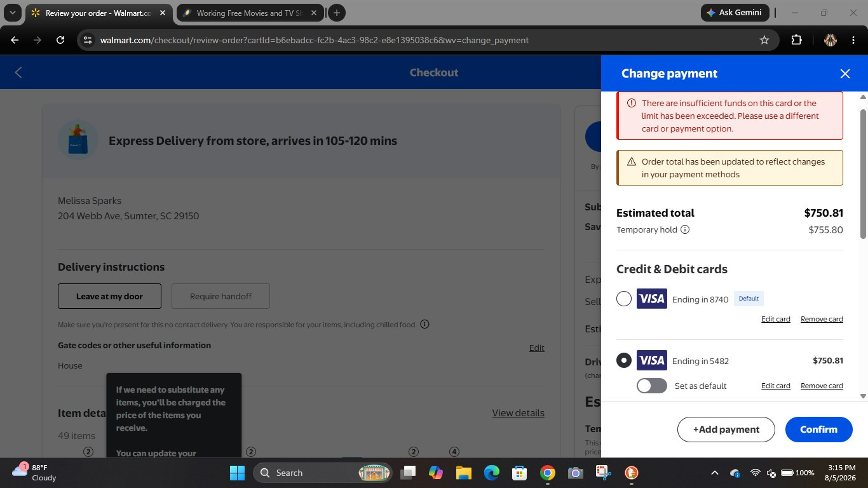Open the tab search dropdown
Viewport: 868px width, 488px height.
point(12,13)
